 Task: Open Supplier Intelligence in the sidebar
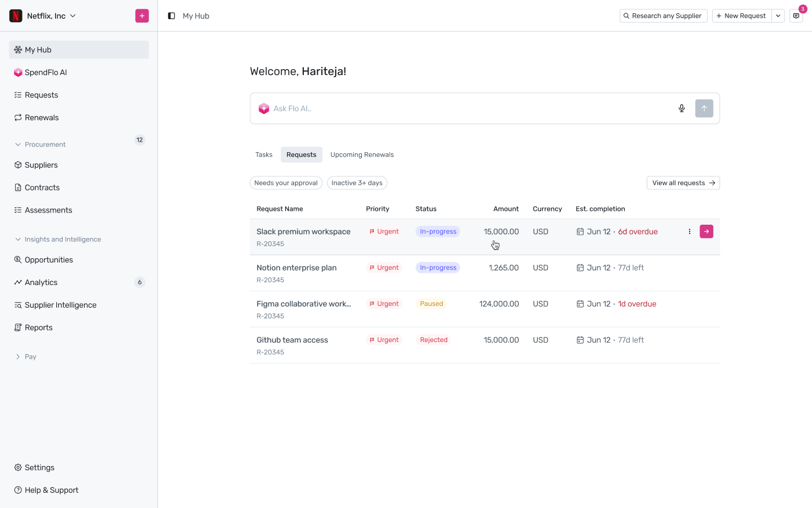pos(79,305)
